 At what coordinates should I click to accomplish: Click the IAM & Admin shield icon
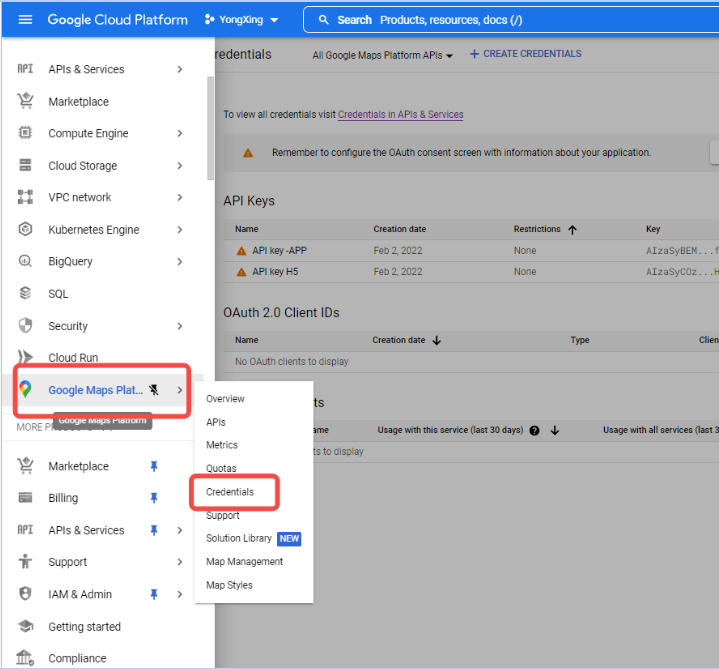click(25, 593)
